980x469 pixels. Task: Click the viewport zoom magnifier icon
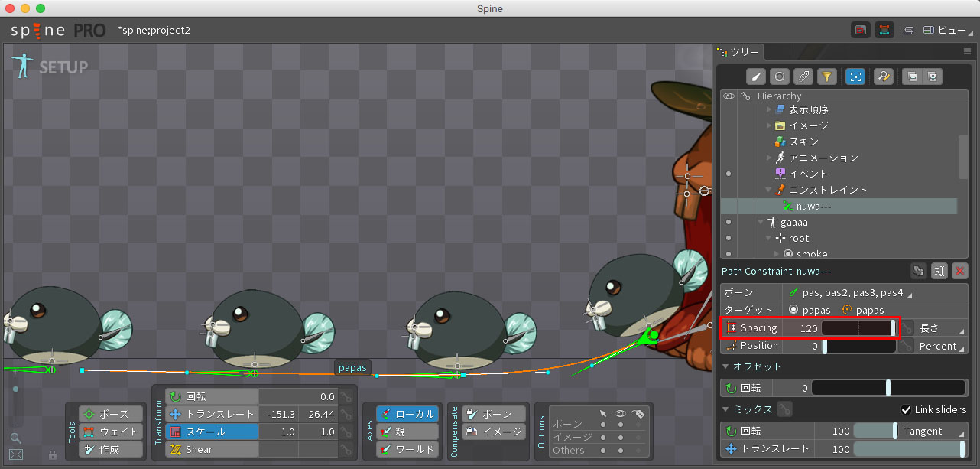pos(15,438)
